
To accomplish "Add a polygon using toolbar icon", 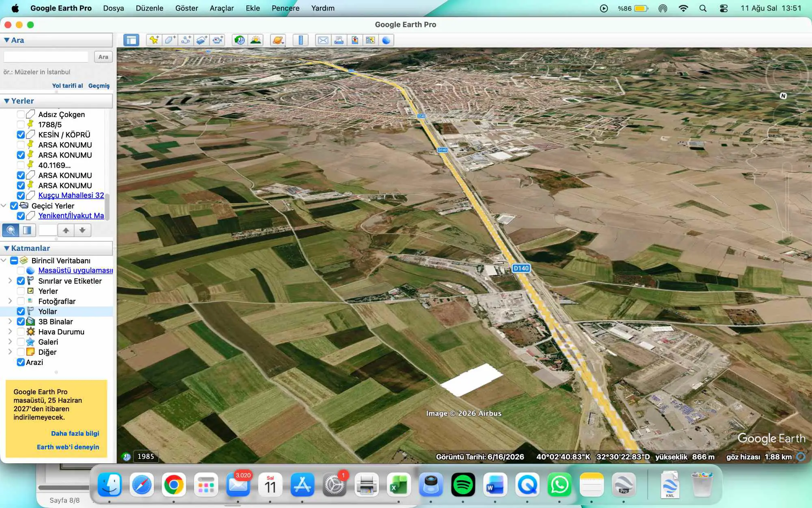I will pos(170,40).
